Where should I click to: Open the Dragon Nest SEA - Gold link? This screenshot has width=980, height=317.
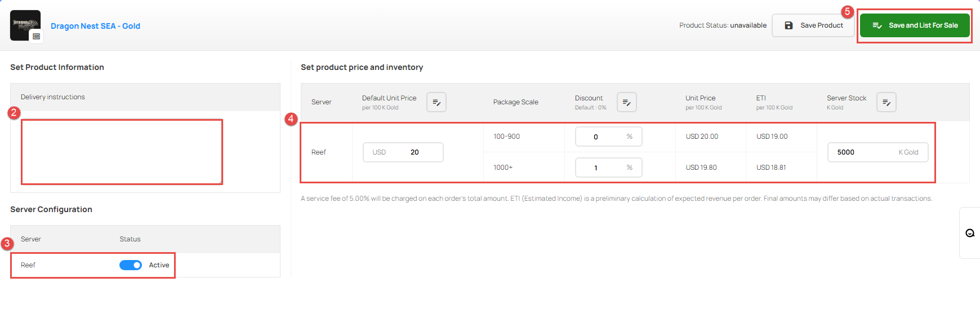(95, 26)
